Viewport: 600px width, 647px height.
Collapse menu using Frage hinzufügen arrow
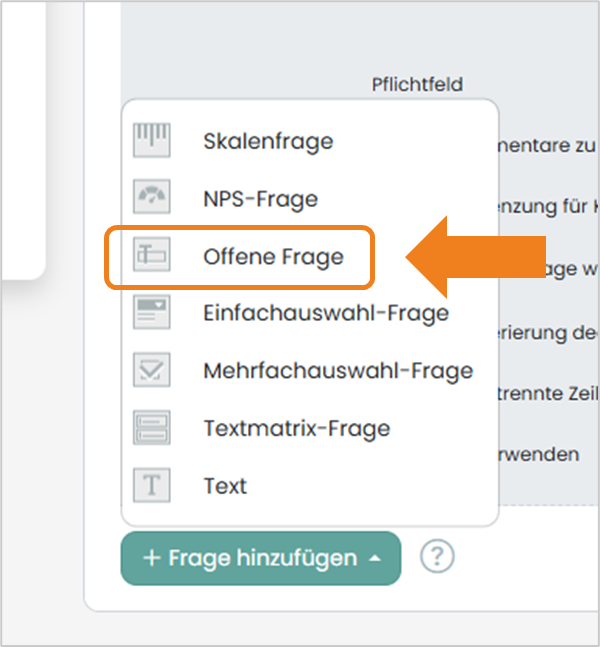[375, 559]
